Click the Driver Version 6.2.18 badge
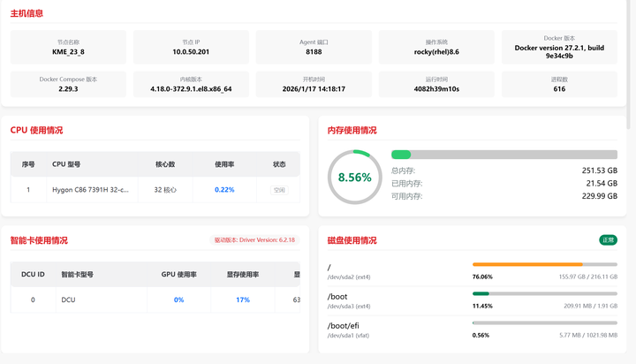 click(254, 239)
